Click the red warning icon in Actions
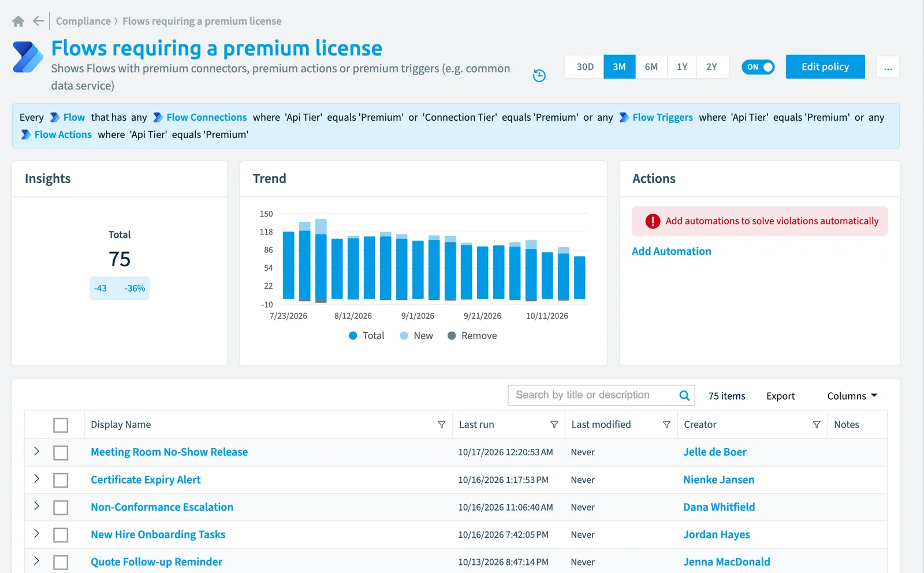924x573 pixels. point(653,221)
